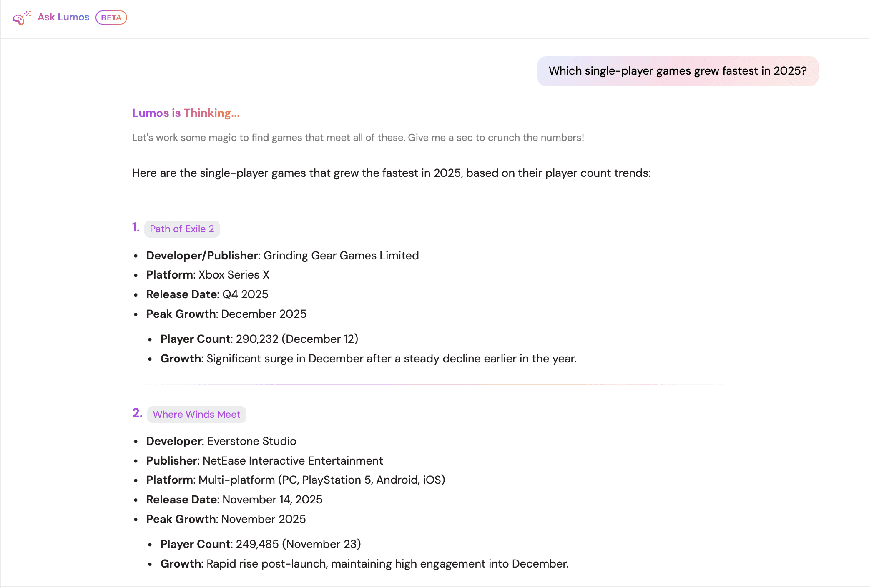Click the gray thinking summary sentence
Screen dimensions: 869x588
coord(358,138)
